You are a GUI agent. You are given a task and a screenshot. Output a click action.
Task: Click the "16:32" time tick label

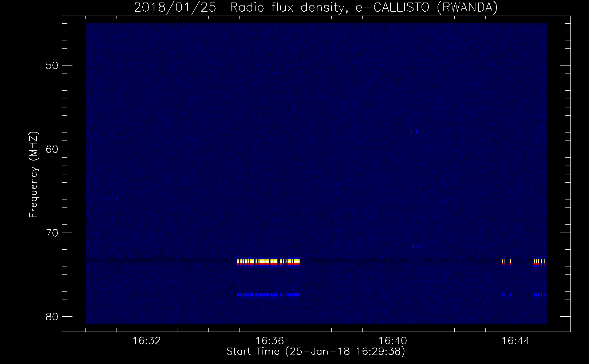click(x=147, y=341)
